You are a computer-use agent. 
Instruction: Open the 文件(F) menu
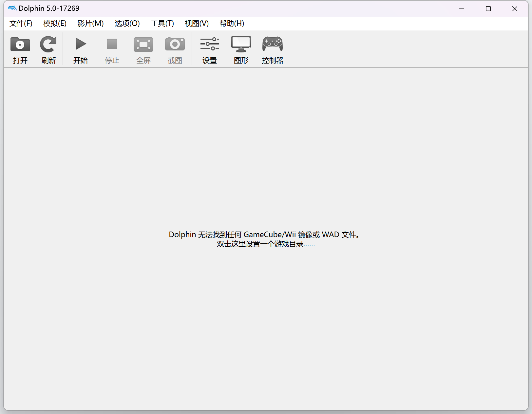[21, 24]
